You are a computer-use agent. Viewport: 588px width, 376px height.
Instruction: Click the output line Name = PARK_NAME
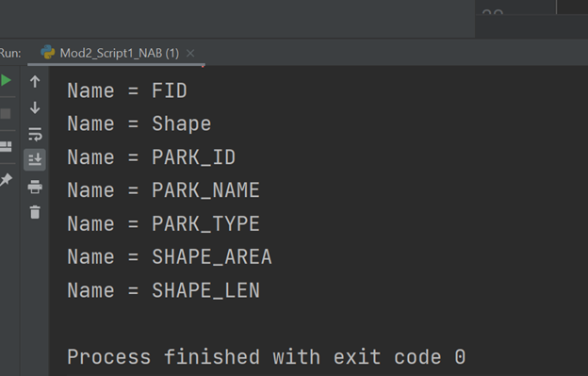tap(164, 190)
